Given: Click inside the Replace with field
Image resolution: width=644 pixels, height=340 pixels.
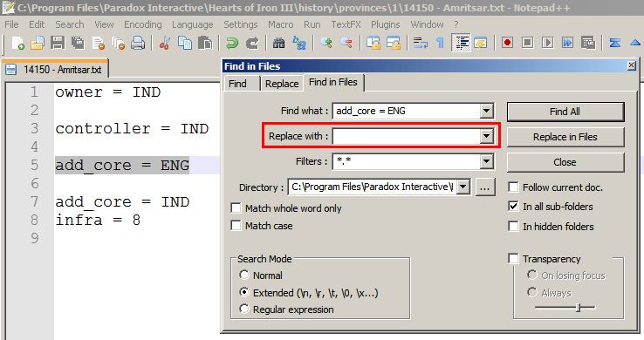Looking at the screenshot, I should (x=407, y=136).
